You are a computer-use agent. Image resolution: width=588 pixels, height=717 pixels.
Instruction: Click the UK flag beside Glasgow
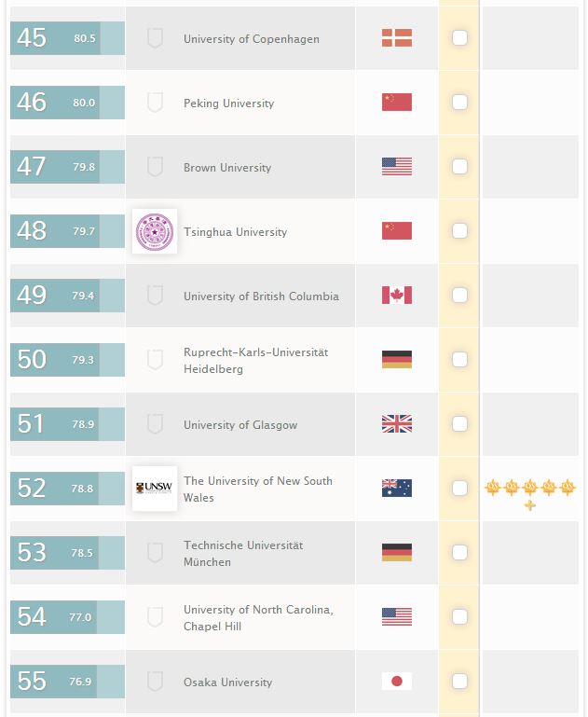(x=396, y=424)
